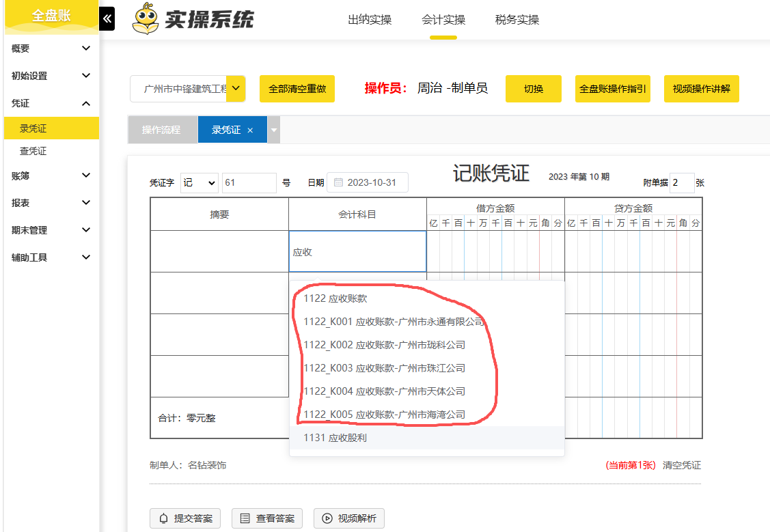
Task: Open the company selector dropdown
Action: point(236,89)
